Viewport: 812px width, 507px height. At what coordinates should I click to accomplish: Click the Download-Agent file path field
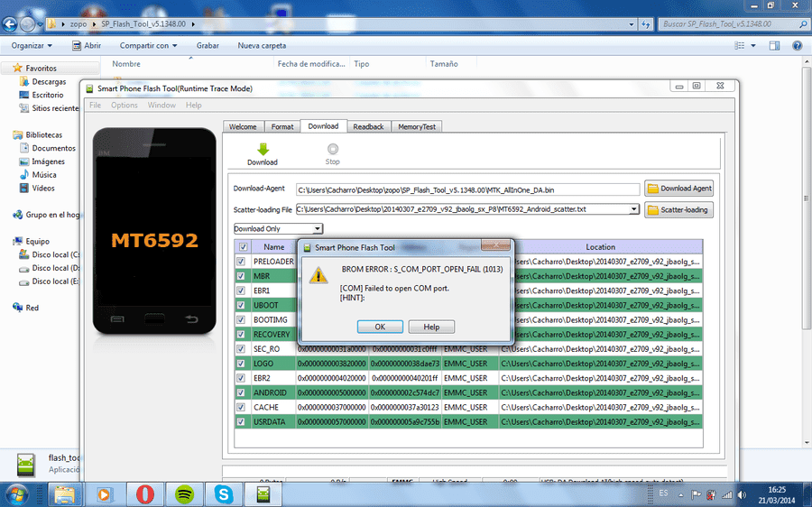467,190
